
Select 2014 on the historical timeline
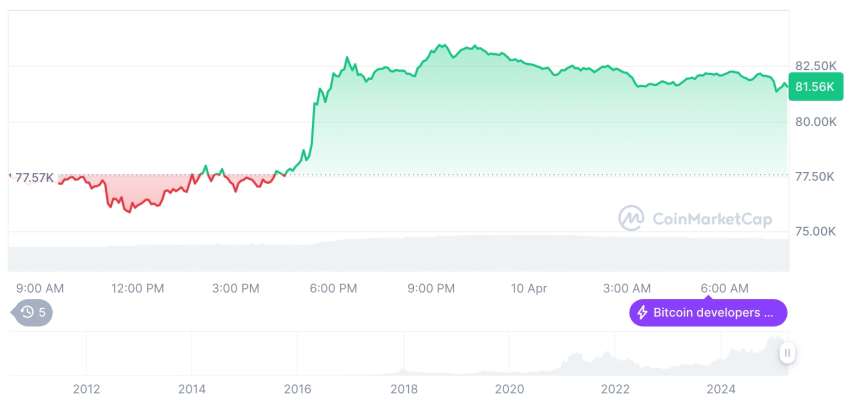[x=191, y=388]
